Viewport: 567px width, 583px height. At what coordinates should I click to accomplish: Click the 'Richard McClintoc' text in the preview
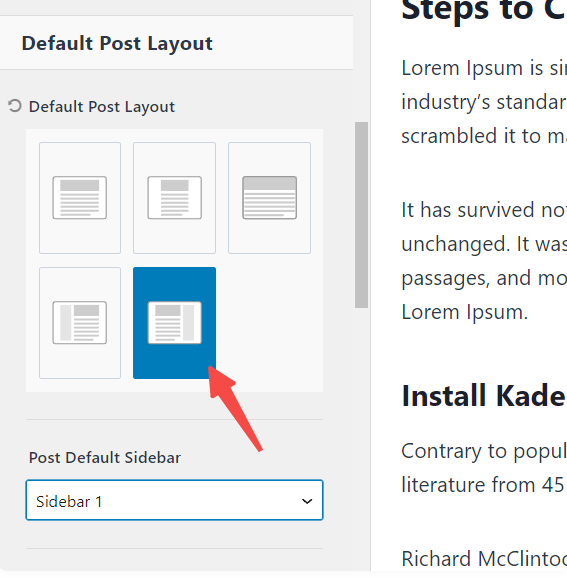(484, 558)
